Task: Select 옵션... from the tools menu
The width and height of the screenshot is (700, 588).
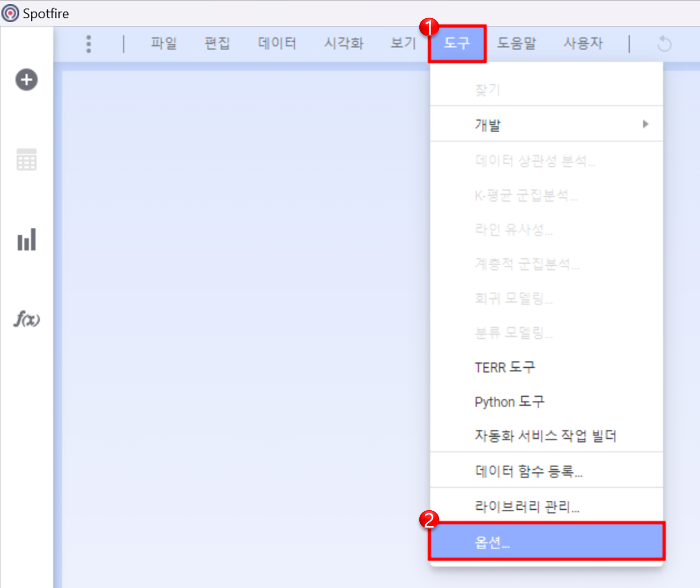Action: 546,541
